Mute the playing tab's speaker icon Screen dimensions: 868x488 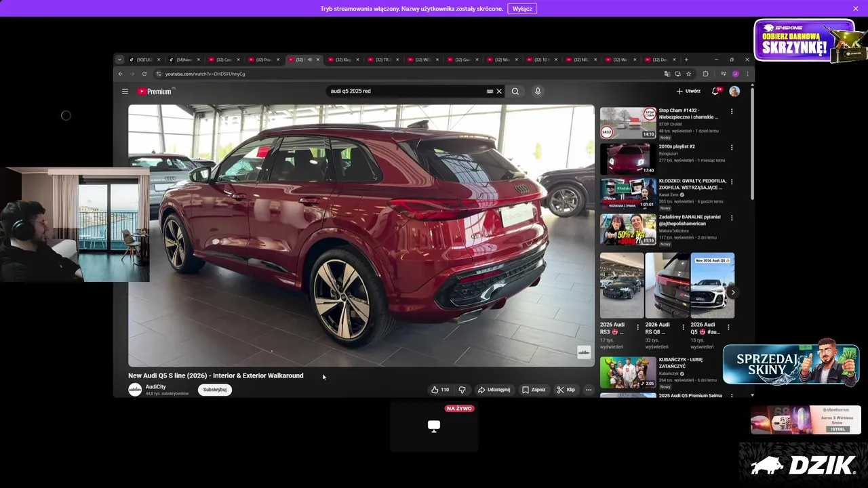310,60
